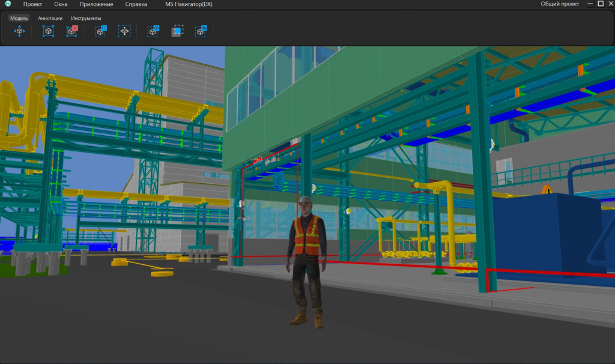Click the cube with magnifier zoom icon

(x=100, y=31)
